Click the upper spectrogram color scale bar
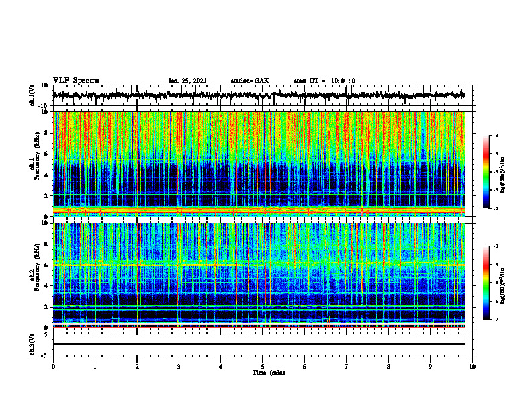Viewport: 532px width, 411px height. (486, 172)
